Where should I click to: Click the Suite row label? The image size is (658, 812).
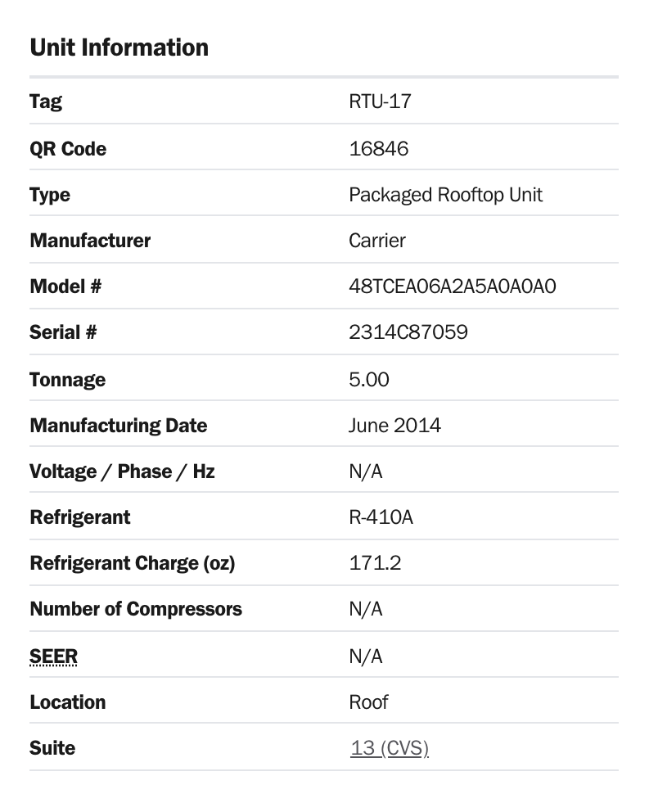[x=52, y=748]
